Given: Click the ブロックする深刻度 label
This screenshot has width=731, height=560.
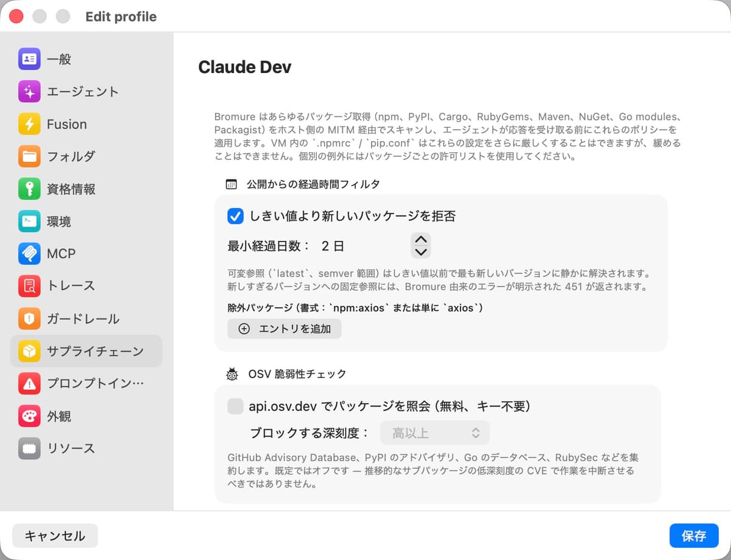Looking at the screenshot, I should pos(309,433).
